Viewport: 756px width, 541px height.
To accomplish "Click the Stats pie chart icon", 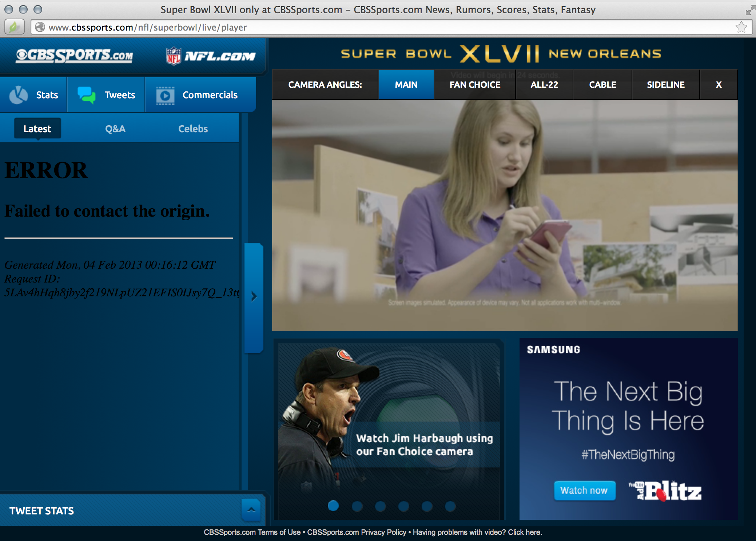I will coord(18,95).
